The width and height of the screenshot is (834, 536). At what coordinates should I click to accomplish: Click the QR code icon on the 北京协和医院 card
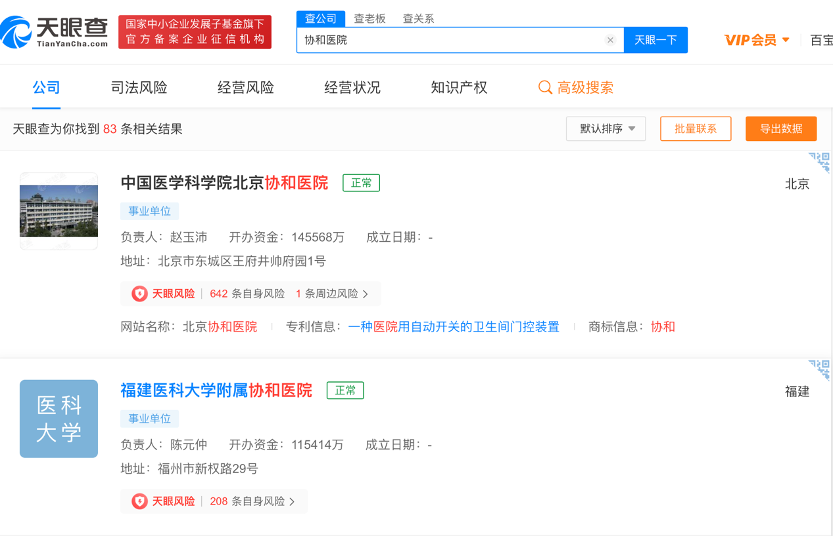click(x=820, y=162)
